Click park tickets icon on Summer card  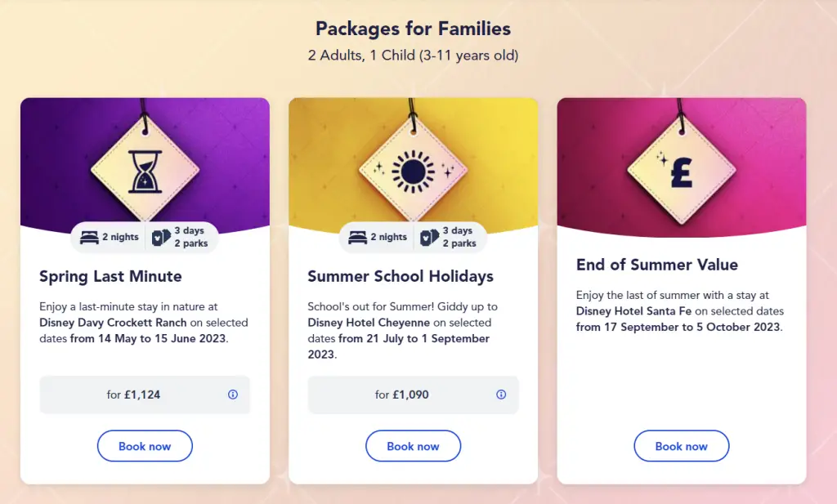[430, 238]
